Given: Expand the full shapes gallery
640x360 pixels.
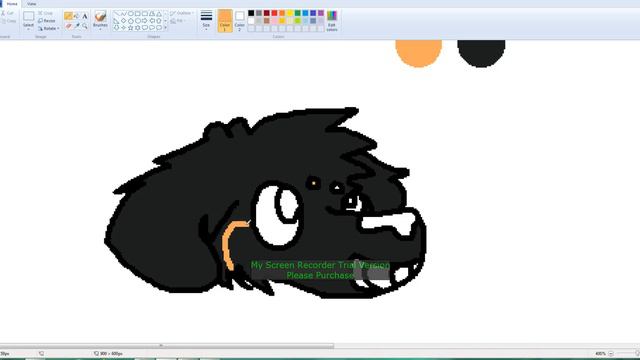Looking at the screenshot, I should (165, 28).
